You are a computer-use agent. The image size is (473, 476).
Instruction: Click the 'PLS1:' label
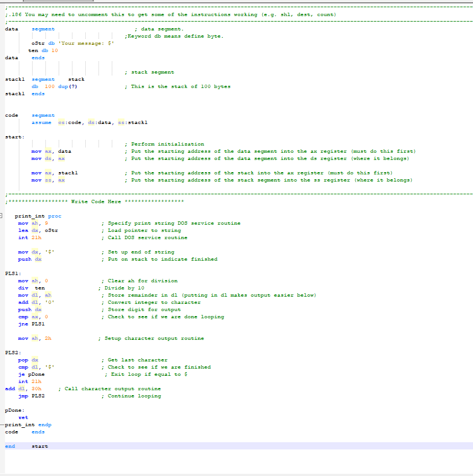13,273
